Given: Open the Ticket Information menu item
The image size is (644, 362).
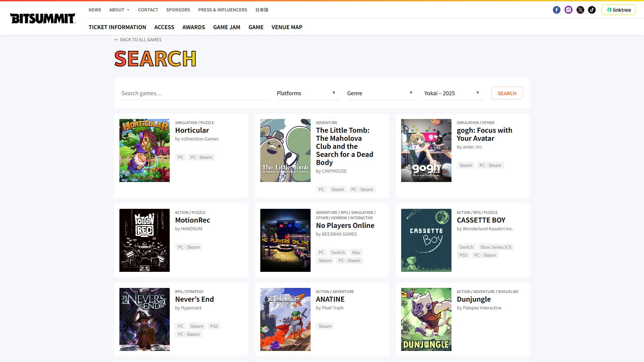Looking at the screenshot, I should (x=117, y=27).
